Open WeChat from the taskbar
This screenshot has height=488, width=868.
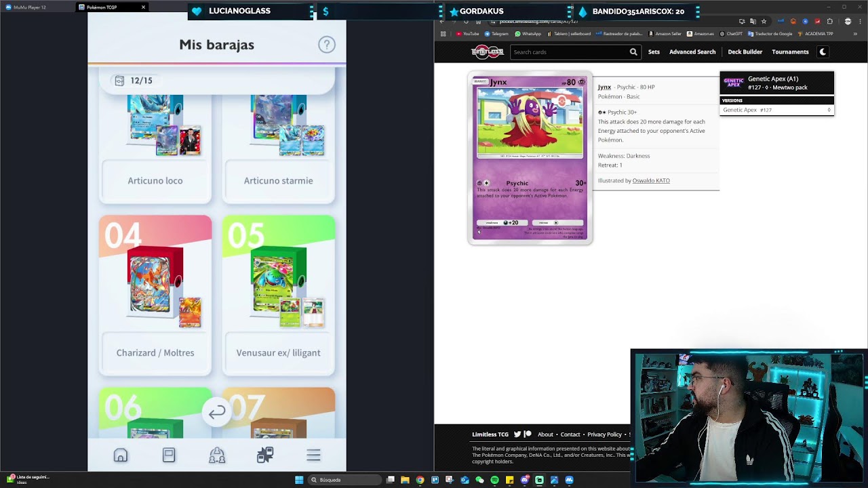(479, 480)
